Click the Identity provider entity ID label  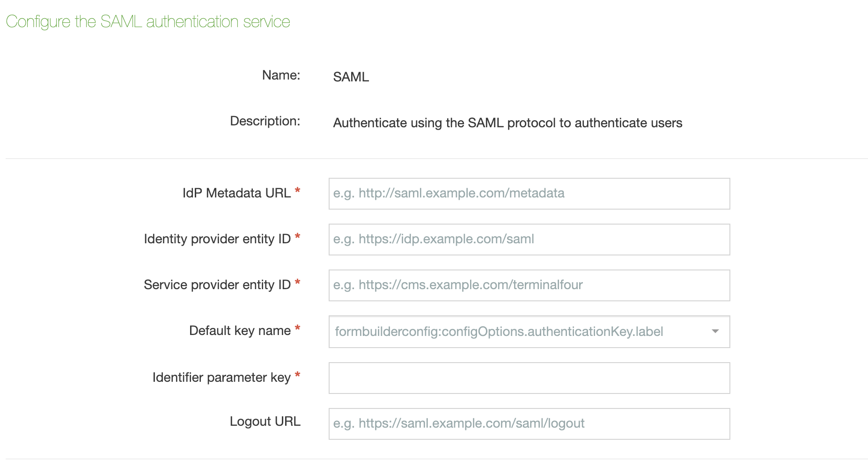pos(218,239)
